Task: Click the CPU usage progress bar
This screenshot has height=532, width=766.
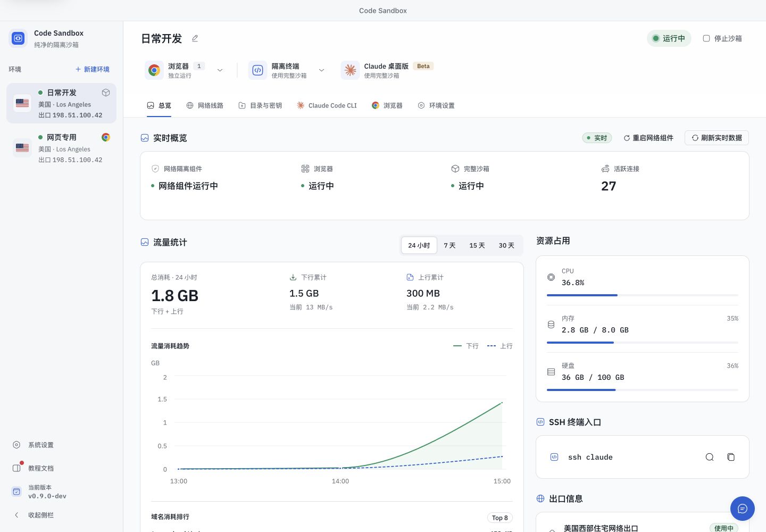Action: click(643, 295)
